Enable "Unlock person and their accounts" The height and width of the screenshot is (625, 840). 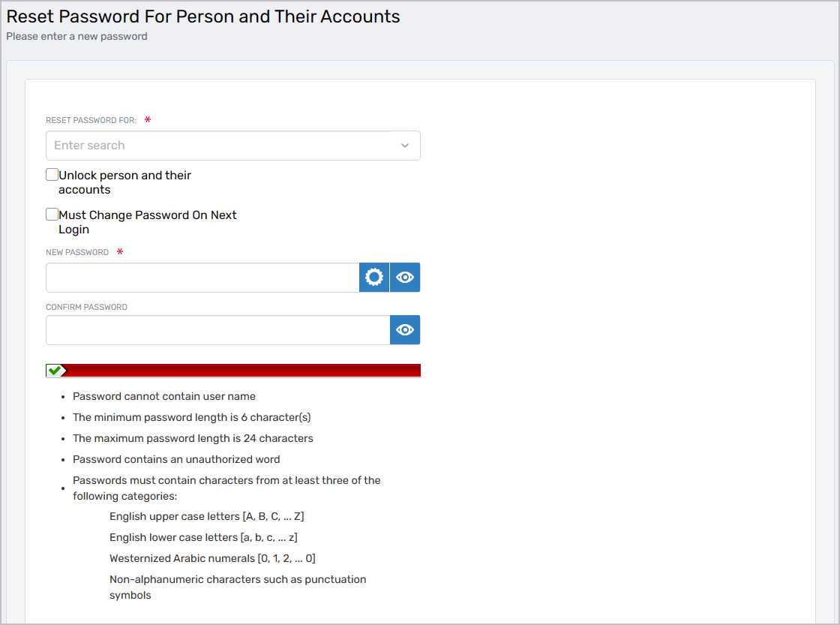(52, 174)
